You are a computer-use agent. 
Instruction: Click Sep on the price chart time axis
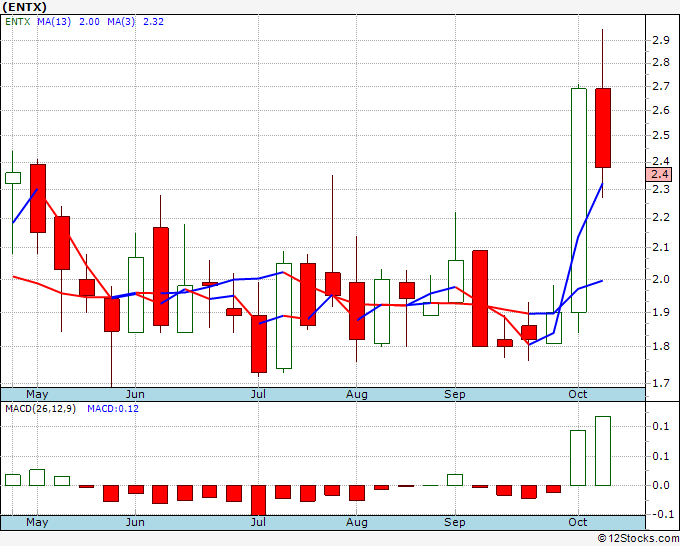(455, 394)
